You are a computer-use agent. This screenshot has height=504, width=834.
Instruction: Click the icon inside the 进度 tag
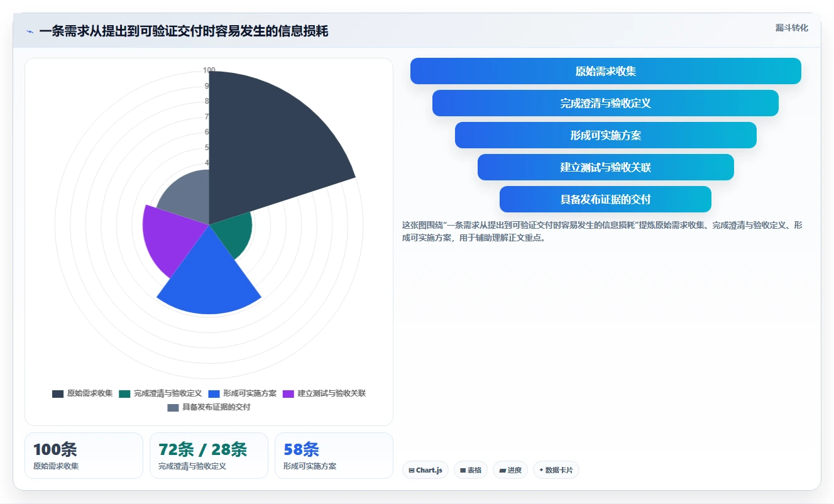(502, 470)
